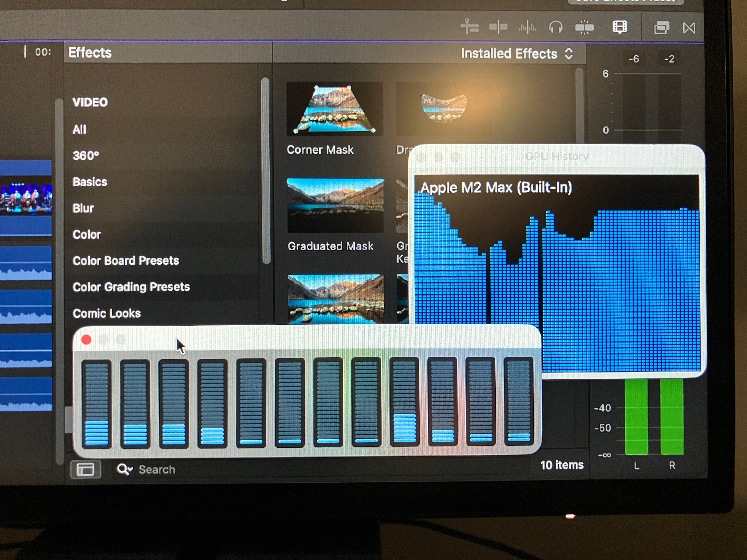The width and height of the screenshot is (747, 560).
Task: Open the clip appearance filmstrip icon
Action: click(x=620, y=27)
